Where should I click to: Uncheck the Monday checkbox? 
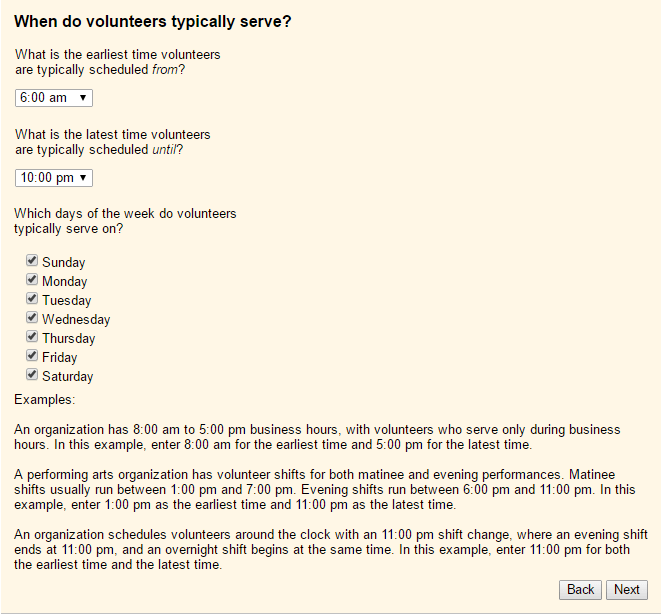click(32, 280)
